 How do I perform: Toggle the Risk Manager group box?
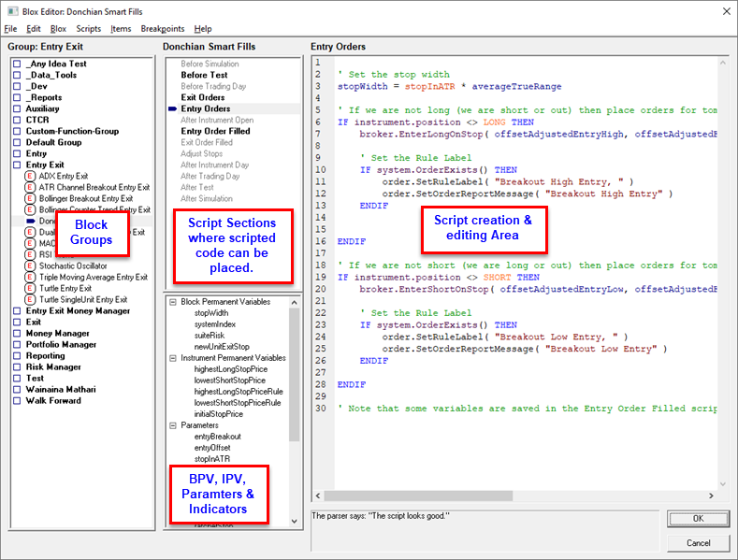click(x=17, y=366)
